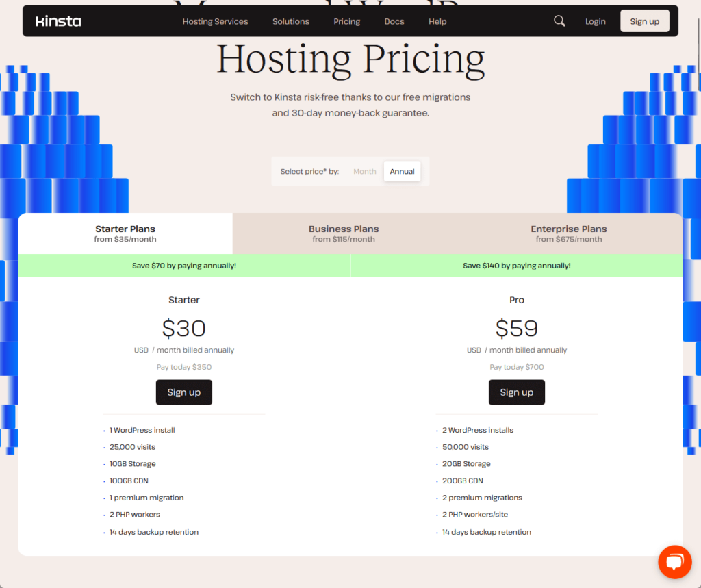Viewport: 701px width, 588px height.
Task: Click the 2 WordPress installs feature
Action: click(477, 430)
